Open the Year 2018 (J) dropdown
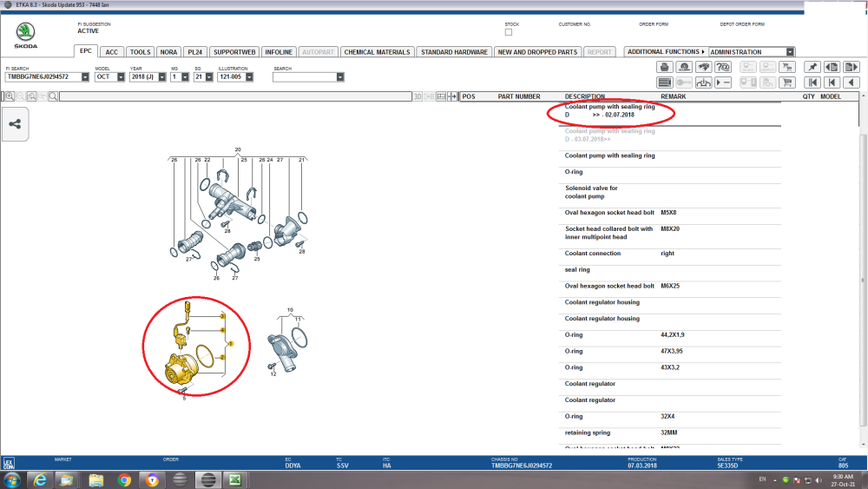Image resolution: width=868 pixels, height=489 pixels. click(x=162, y=77)
